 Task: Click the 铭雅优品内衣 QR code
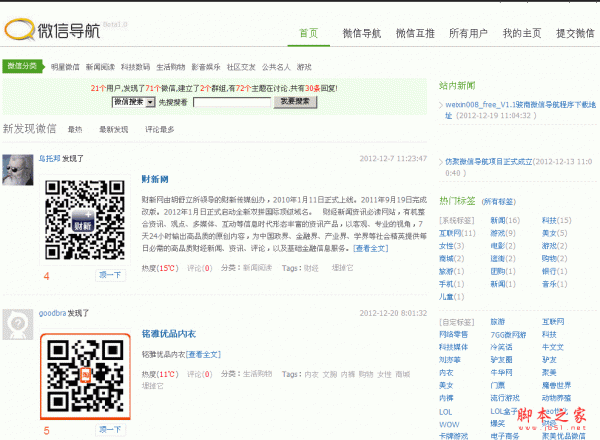(85, 376)
